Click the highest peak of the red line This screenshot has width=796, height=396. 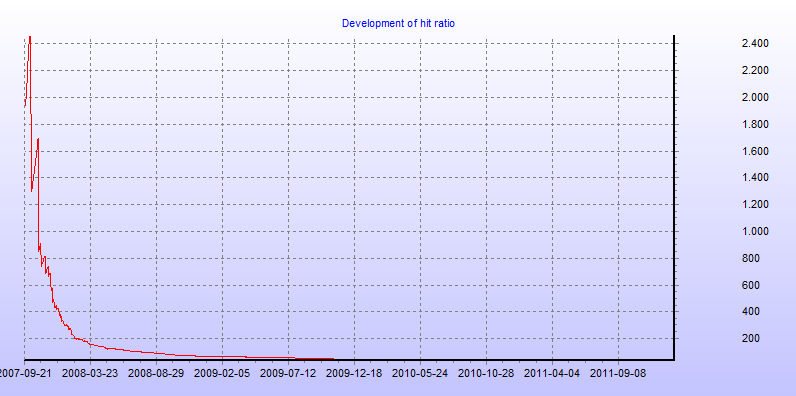click(x=30, y=37)
